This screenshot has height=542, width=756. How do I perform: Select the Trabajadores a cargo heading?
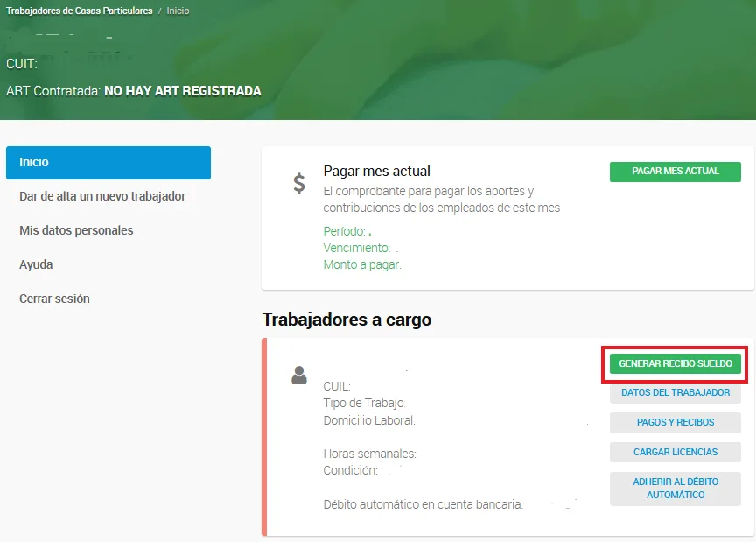[x=346, y=320]
